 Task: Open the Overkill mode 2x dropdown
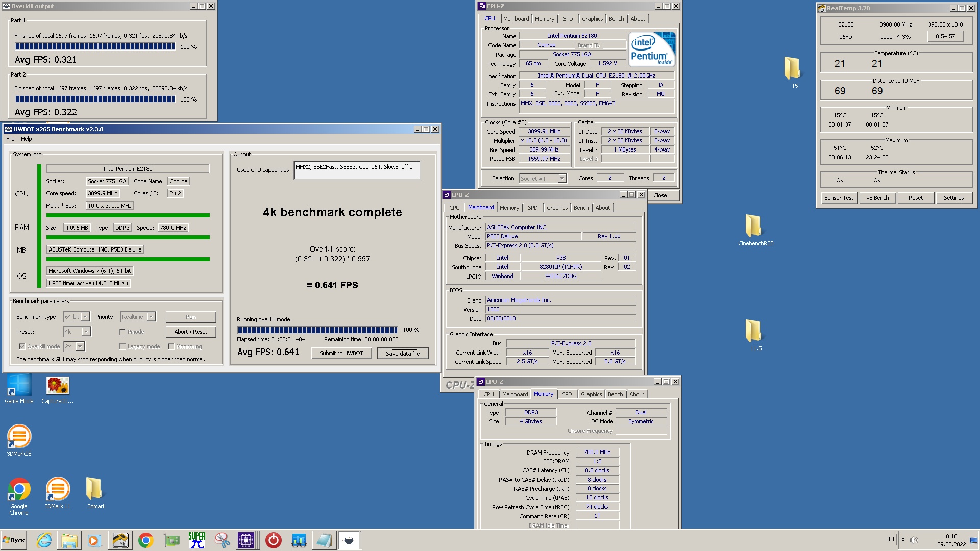click(74, 346)
